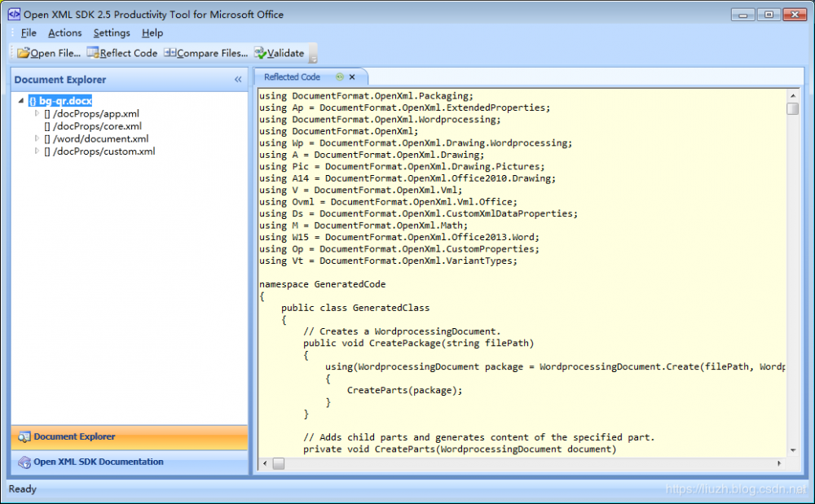Click the refresh icon on Reflected Code tab
This screenshot has width=815, height=504.
point(339,77)
